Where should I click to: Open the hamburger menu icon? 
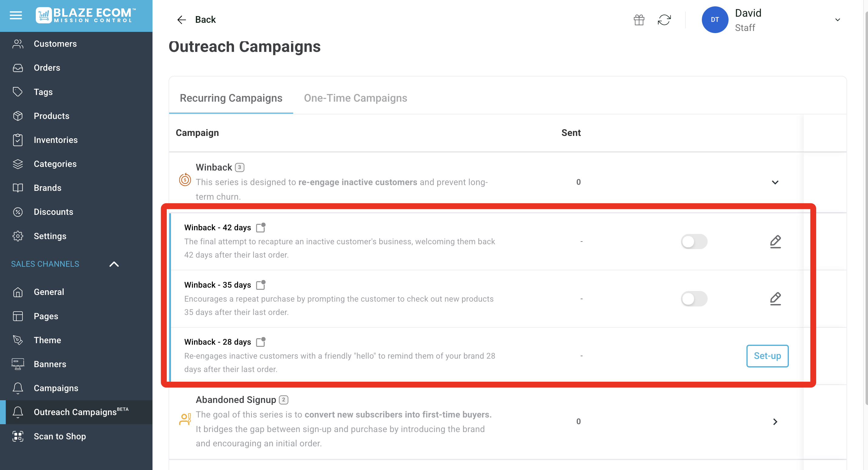click(16, 15)
